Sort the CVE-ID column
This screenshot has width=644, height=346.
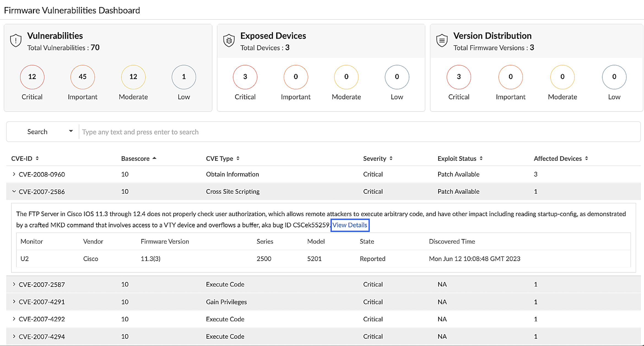tap(38, 158)
